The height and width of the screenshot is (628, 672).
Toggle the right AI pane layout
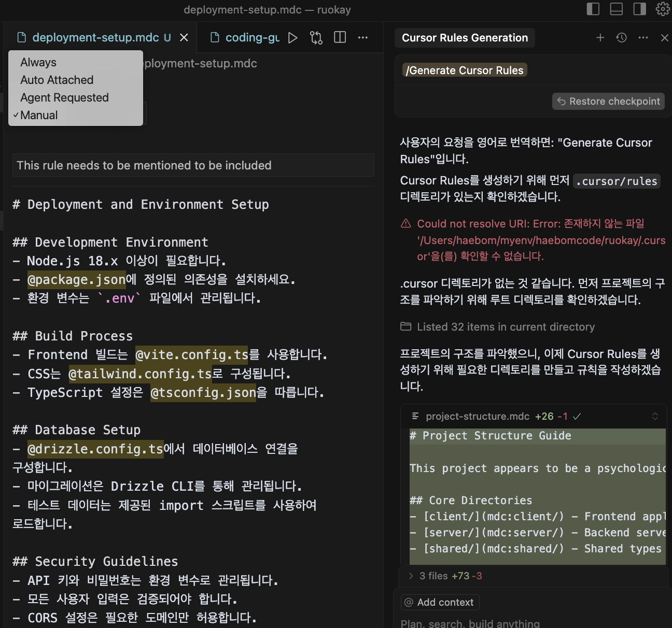coord(639,9)
